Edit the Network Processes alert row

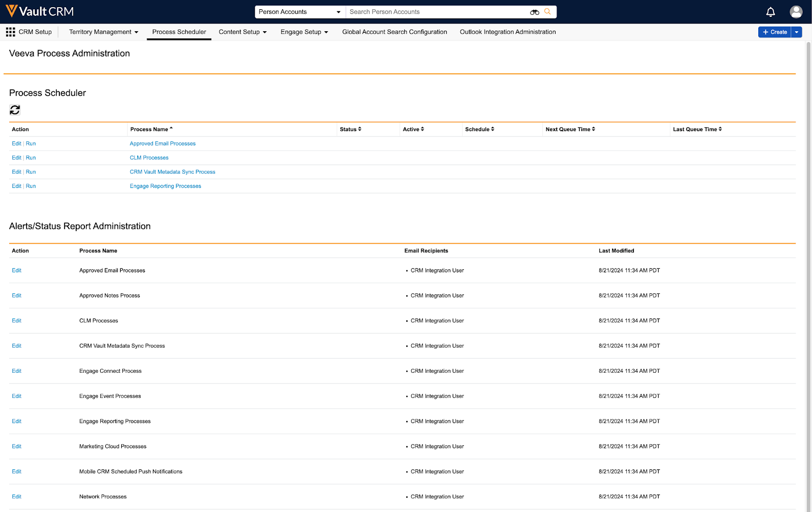(16, 497)
